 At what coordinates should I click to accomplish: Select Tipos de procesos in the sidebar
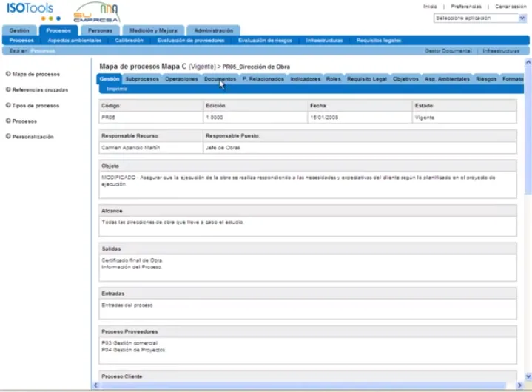(x=36, y=106)
